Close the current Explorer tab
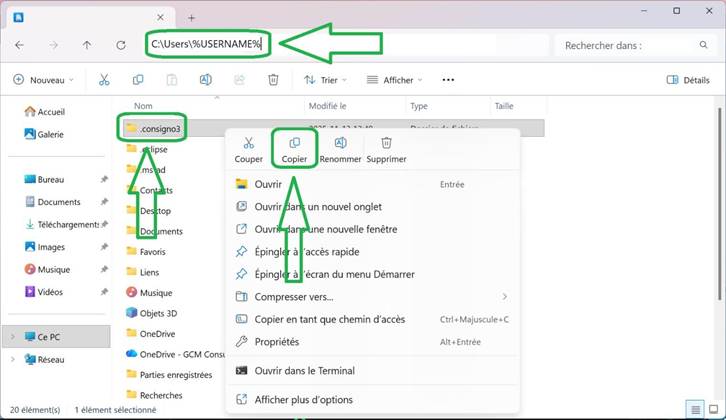Screen dimensions: 726x420 coord(160,17)
